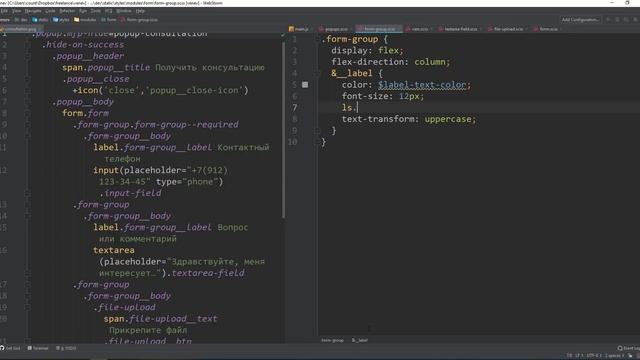Collapse the &__label block fold marker
Image resolution: width=640 pixels, height=360 pixels.
click(x=317, y=73)
